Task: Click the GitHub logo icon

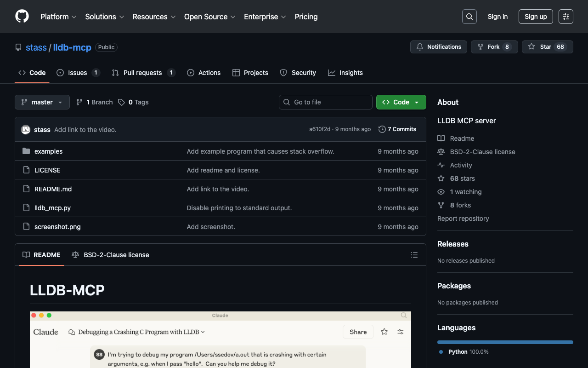Action: (x=22, y=17)
